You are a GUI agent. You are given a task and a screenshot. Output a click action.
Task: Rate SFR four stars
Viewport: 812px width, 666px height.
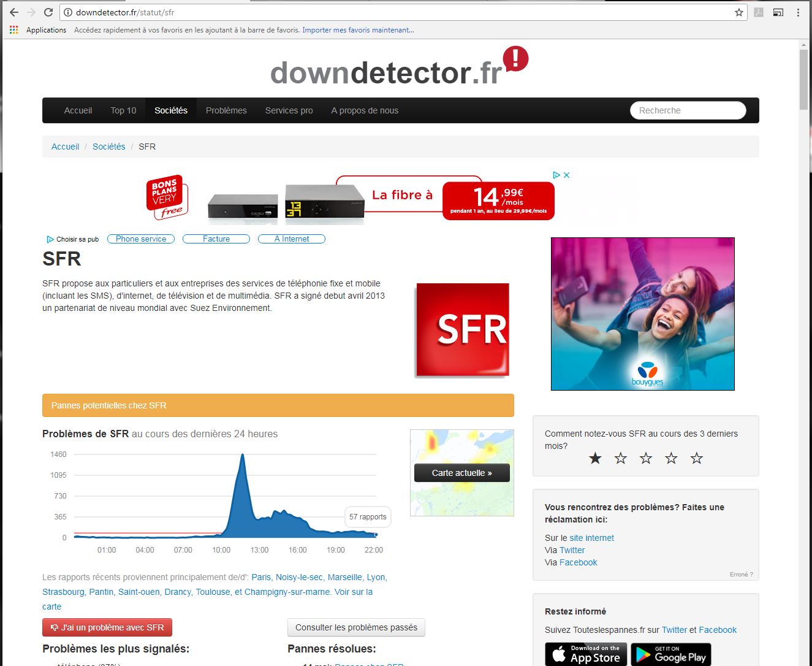pyautogui.click(x=672, y=458)
